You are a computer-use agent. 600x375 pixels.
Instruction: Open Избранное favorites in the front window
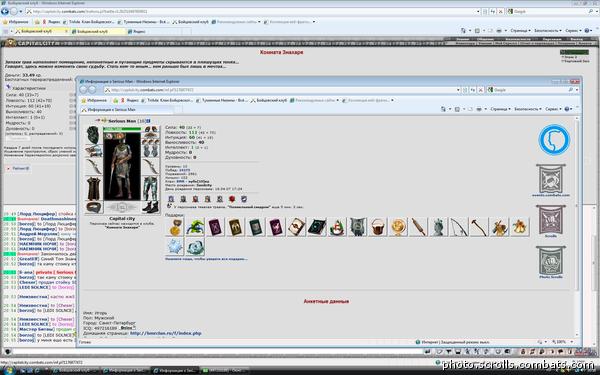click(94, 100)
